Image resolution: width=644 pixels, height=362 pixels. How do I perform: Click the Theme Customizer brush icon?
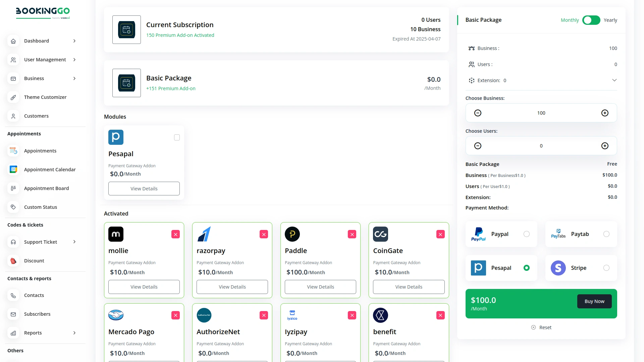pos(13,97)
